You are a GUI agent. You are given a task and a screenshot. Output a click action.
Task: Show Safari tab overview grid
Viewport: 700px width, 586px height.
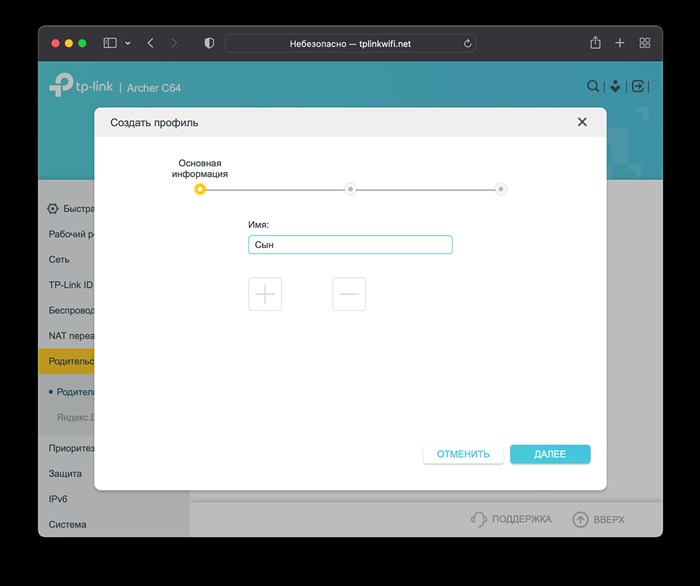click(645, 43)
